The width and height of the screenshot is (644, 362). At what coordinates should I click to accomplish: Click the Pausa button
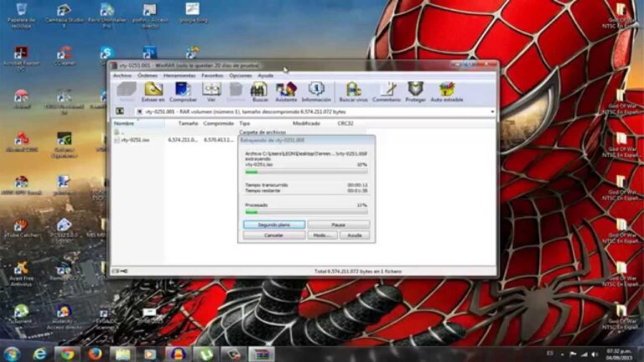point(339,225)
